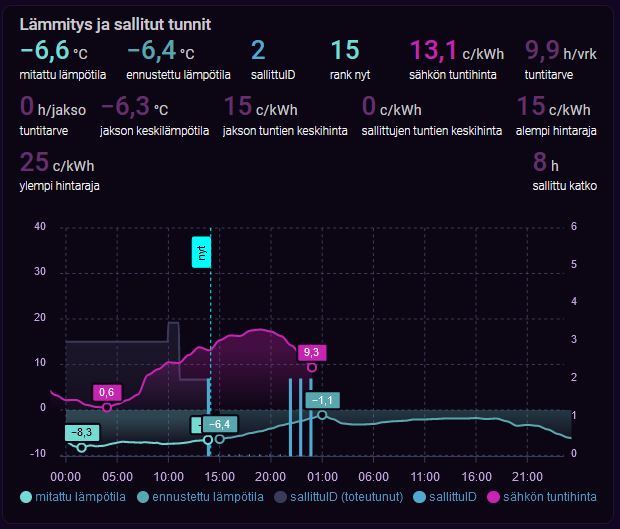Click the −8,3 temperature data label
This screenshot has height=529, width=620.
pos(80,432)
